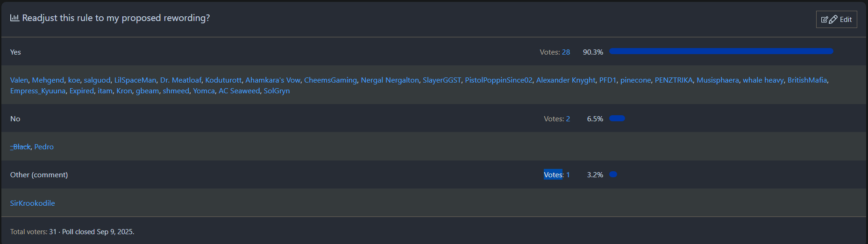Visit SirKrookodile's profile
The width and height of the screenshot is (868, 244).
pyautogui.click(x=33, y=203)
